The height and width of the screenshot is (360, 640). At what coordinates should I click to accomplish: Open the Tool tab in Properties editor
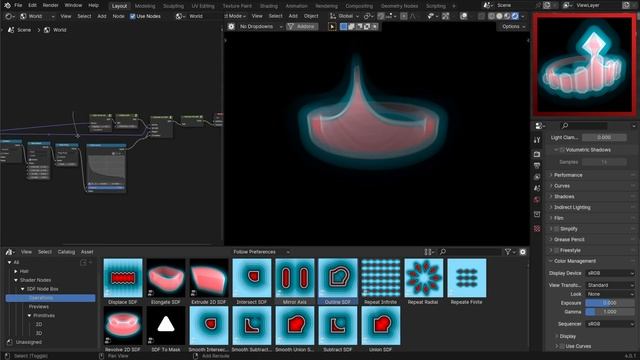click(x=537, y=140)
